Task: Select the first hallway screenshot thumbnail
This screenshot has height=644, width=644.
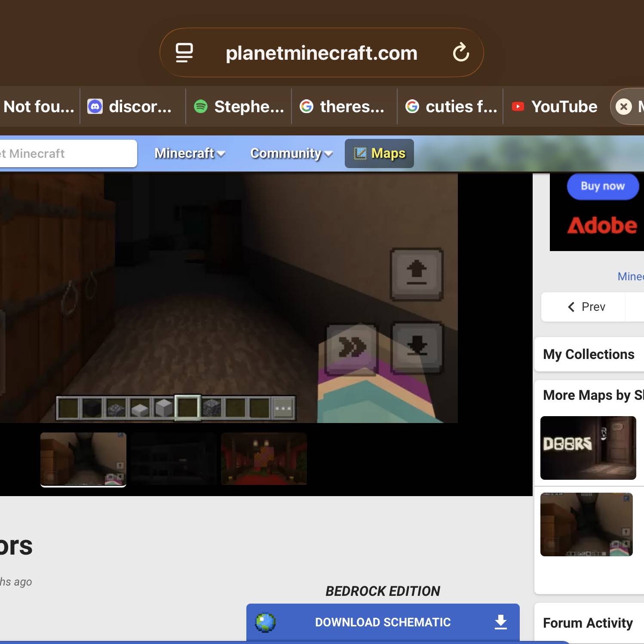Action: pos(83,459)
